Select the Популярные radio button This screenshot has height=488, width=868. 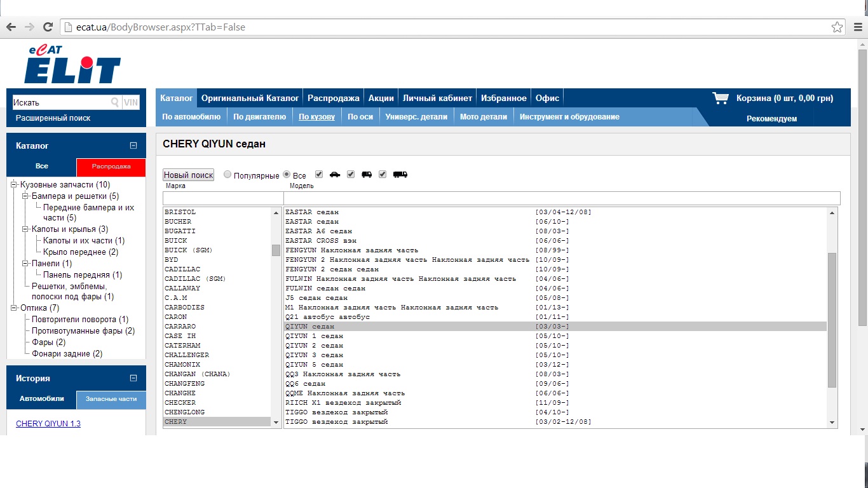[227, 175]
